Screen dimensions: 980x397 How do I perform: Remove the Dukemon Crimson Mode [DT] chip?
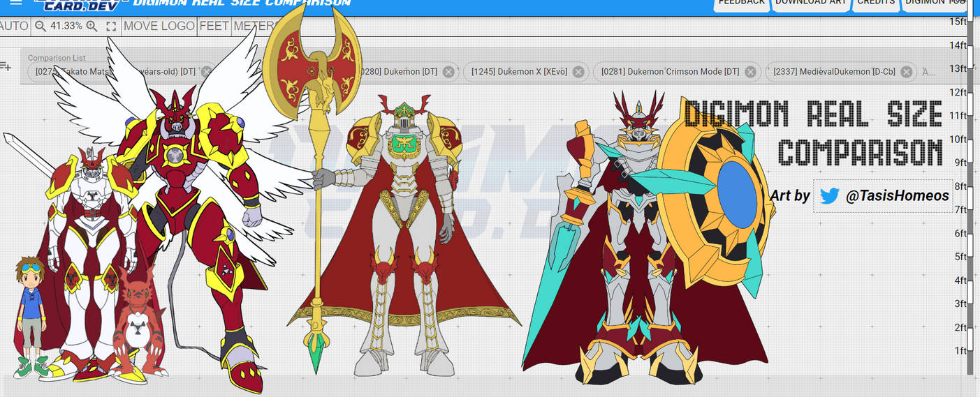[x=750, y=72]
